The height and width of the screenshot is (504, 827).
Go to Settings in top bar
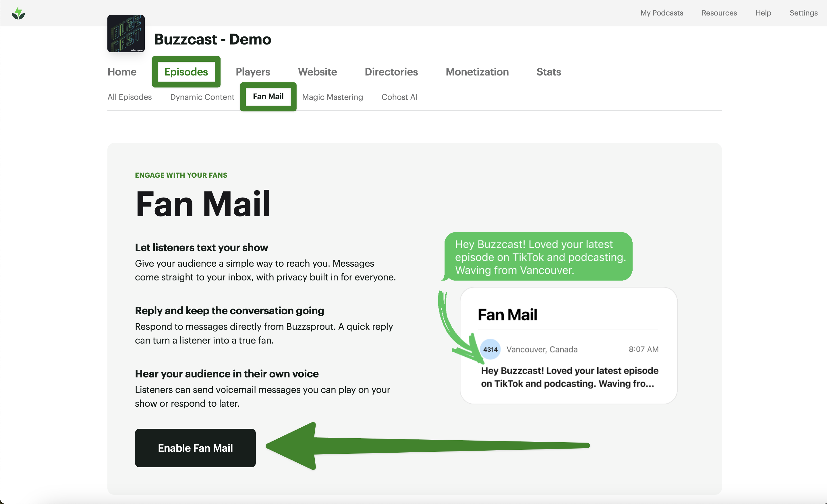(x=803, y=13)
